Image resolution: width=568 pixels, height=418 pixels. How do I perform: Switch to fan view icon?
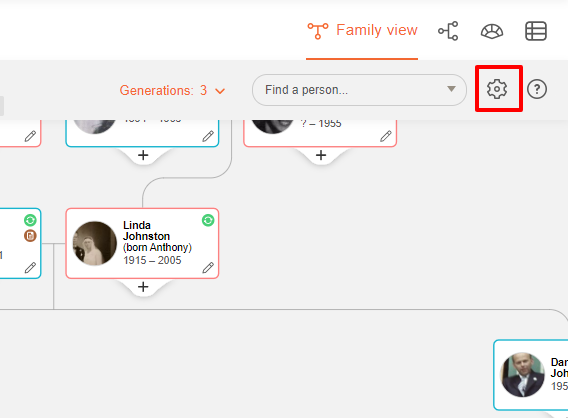coord(492,31)
